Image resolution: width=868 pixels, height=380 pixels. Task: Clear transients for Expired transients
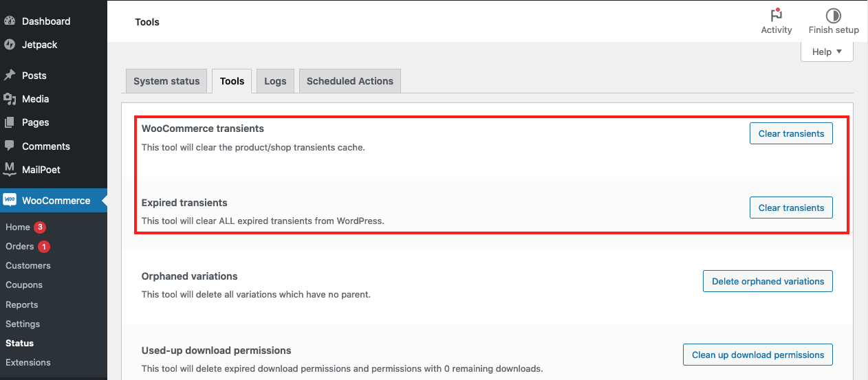[791, 208]
